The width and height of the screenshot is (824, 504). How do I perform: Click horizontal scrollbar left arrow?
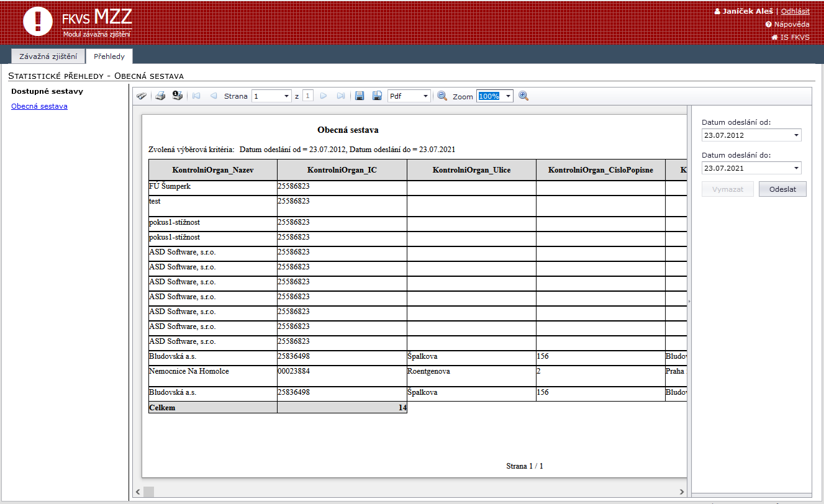click(x=137, y=492)
